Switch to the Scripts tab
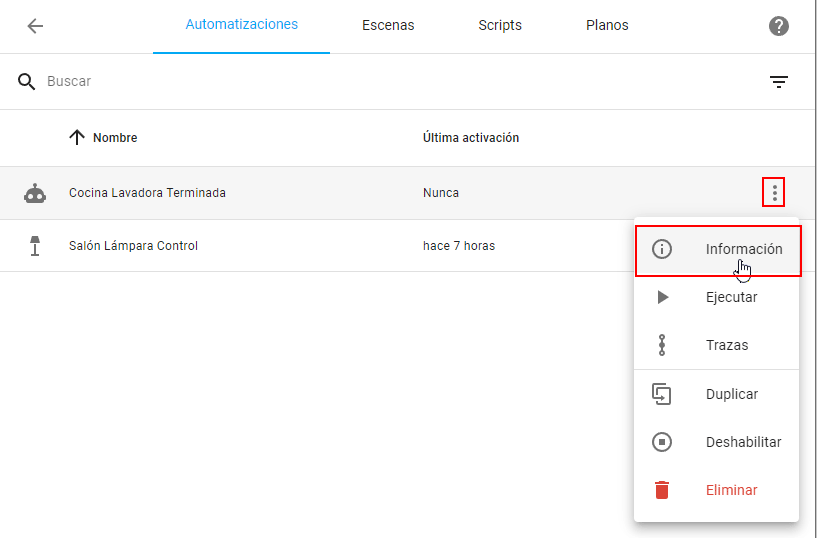 click(500, 26)
